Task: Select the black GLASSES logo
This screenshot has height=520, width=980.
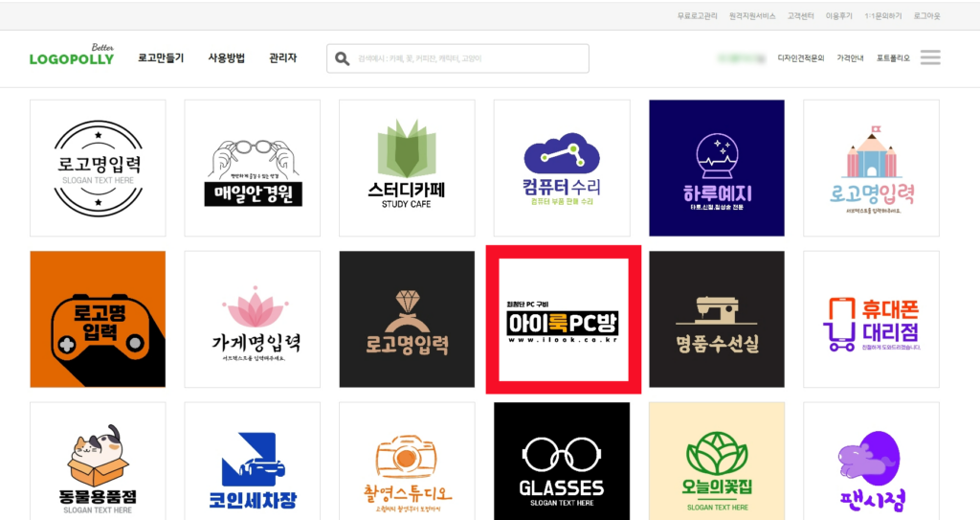Action: point(562,462)
